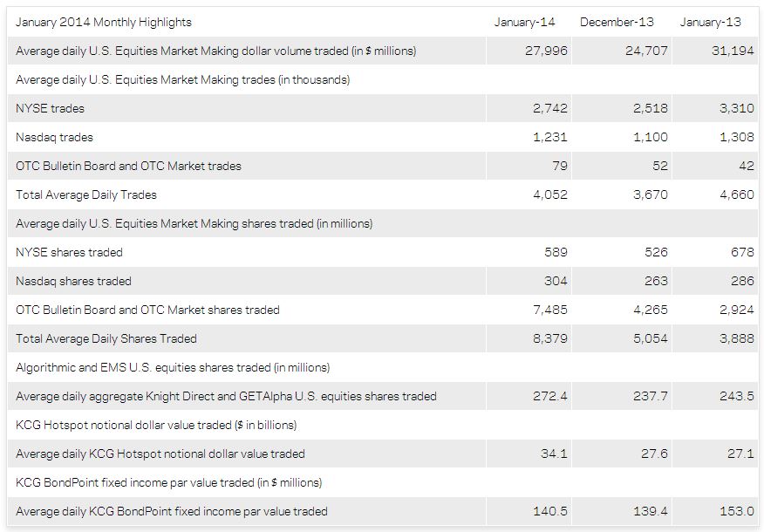Select the 31,194 January-13 dollar volume
This screenshot has width=764, height=532.
[x=732, y=51]
